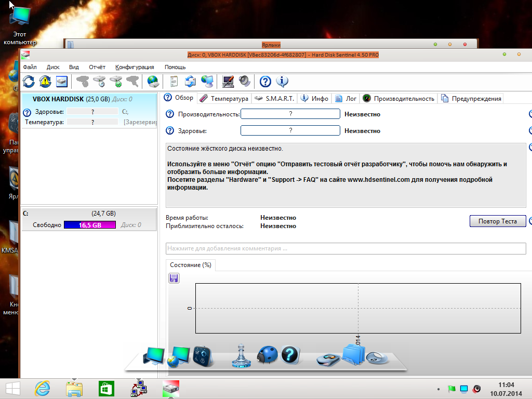The width and height of the screenshot is (532, 399).
Task: Click the refresh icon with yellow warning triangle
Action: click(45, 82)
